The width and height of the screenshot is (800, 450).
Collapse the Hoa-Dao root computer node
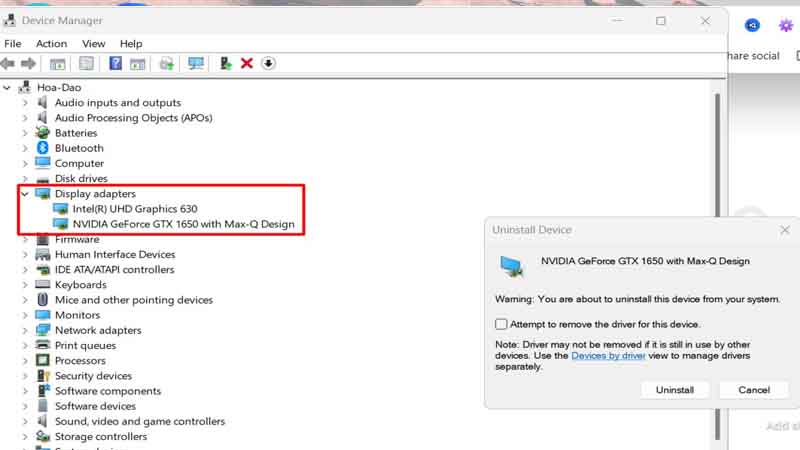click(x=8, y=87)
